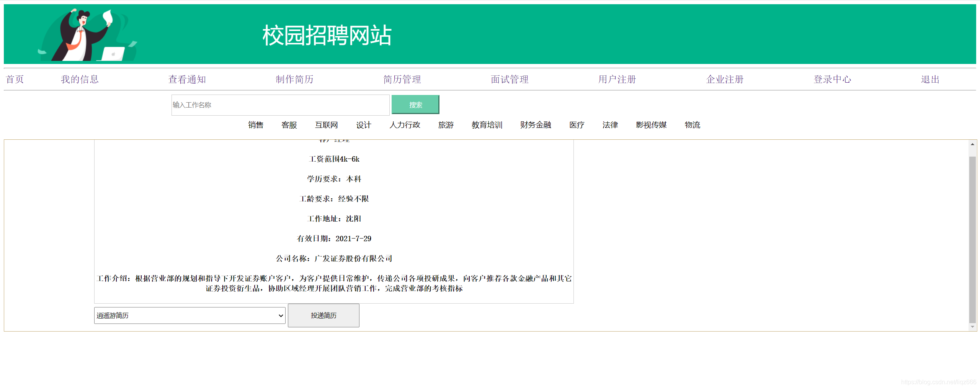Click the 有效日期:2021-7-29 line
Screen dimensions: 980x389
click(334, 239)
